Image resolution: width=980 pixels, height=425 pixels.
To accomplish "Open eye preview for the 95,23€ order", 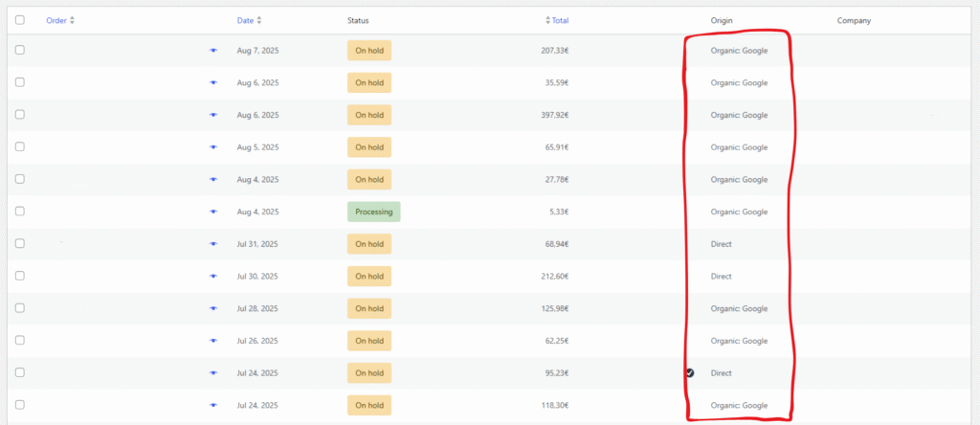I will 213,373.
